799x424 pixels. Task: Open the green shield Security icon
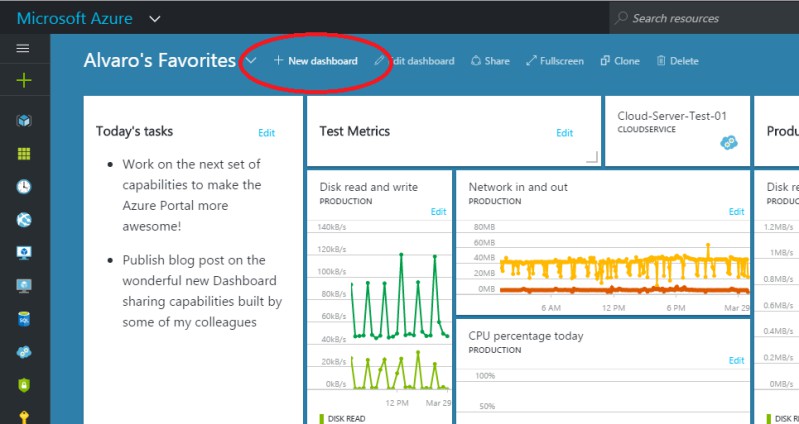click(x=24, y=385)
